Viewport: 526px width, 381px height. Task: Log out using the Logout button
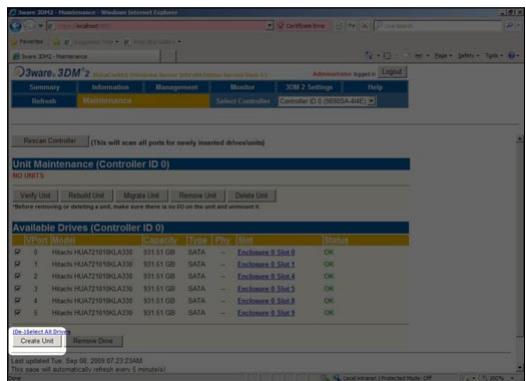[x=391, y=72]
